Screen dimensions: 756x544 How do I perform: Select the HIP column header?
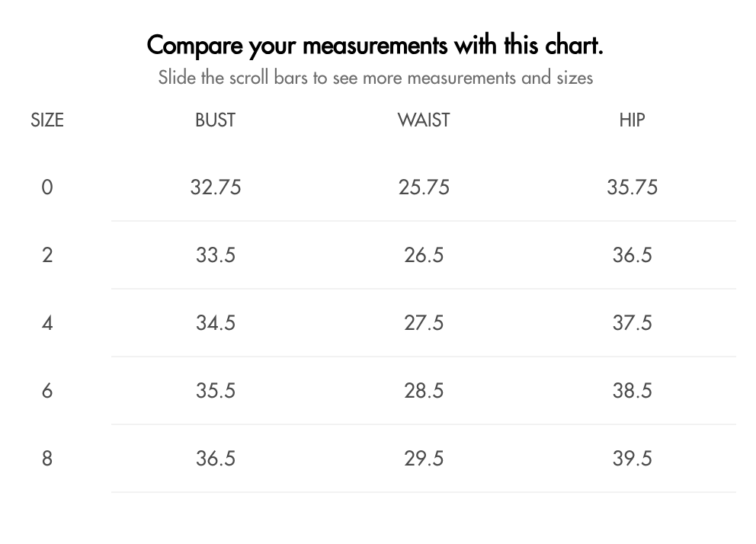[632, 120]
